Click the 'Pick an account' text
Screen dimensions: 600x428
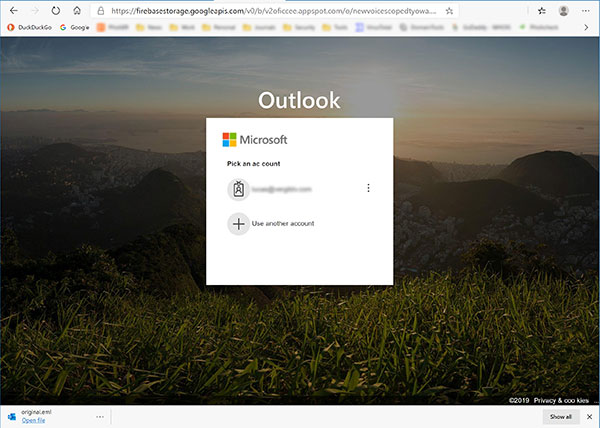click(x=253, y=164)
